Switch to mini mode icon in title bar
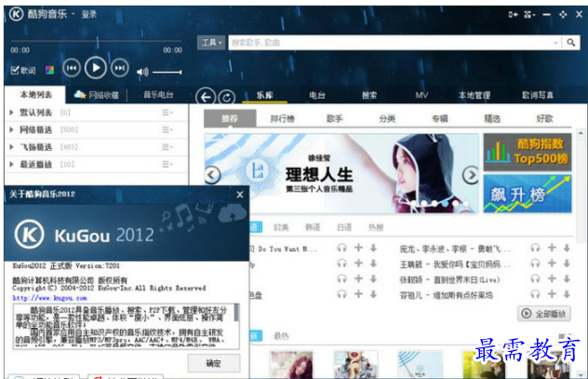The width and height of the screenshot is (588, 379). coord(513,15)
